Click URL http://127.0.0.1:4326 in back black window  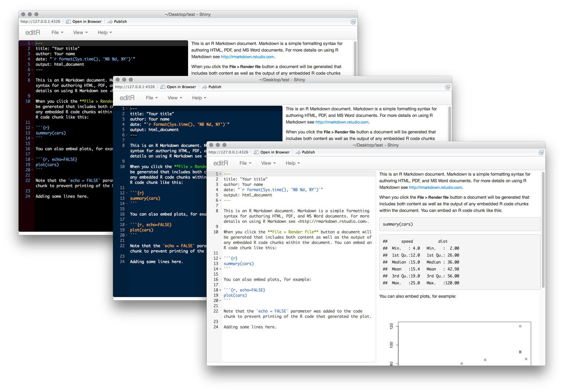[x=40, y=21]
